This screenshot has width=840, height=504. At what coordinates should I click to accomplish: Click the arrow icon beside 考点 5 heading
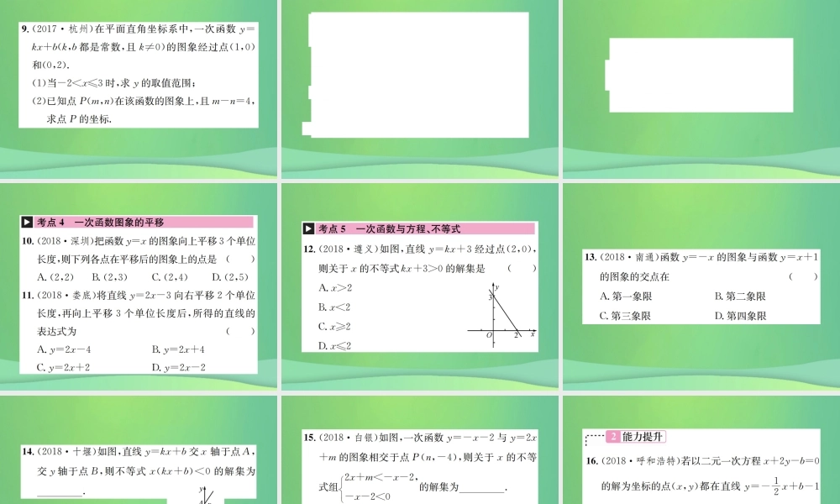coord(308,228)
